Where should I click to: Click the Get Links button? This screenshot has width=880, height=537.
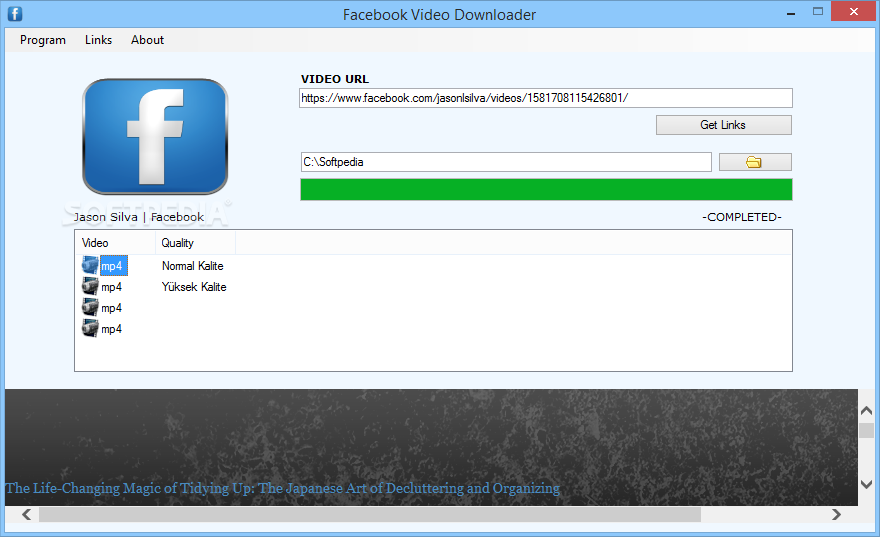point(723,125)
